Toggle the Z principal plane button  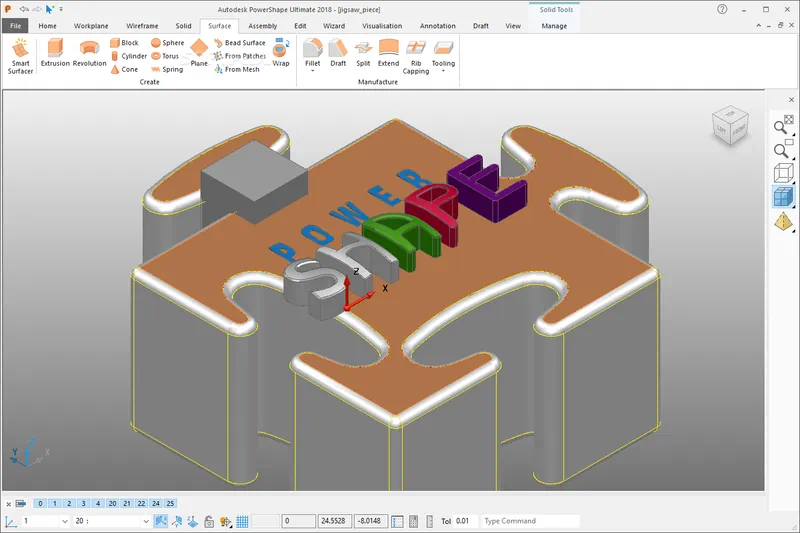(x=192, y=521)
